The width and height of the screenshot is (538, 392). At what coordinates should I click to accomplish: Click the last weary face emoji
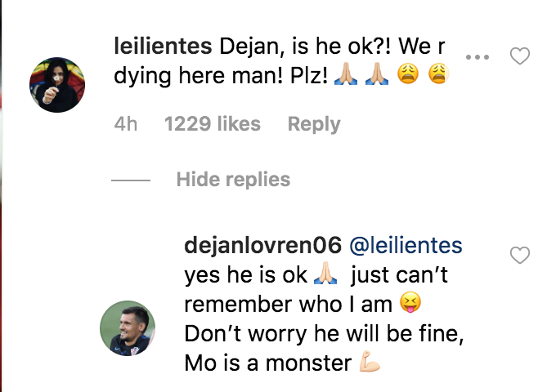(438, 76)
